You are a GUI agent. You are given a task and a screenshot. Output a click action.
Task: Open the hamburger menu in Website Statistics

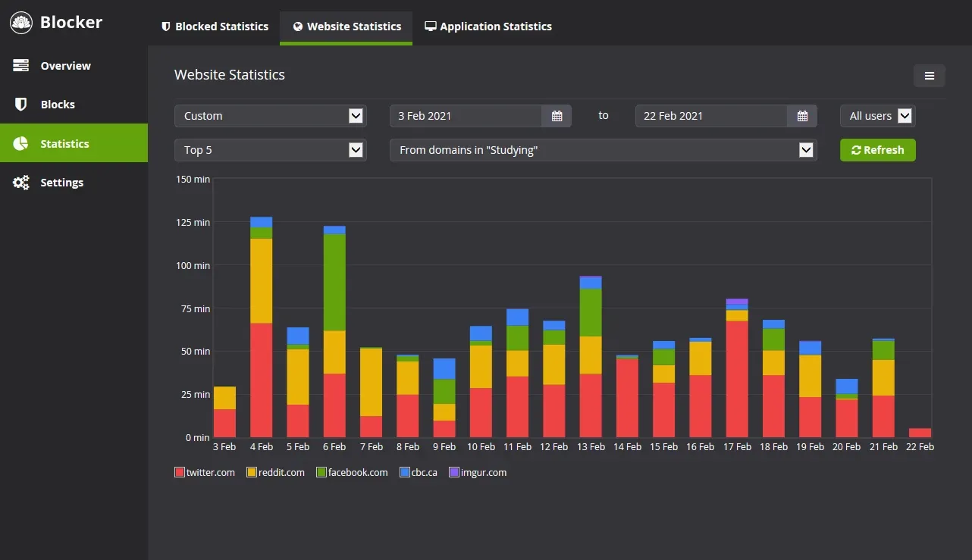(x=929, y=76)
